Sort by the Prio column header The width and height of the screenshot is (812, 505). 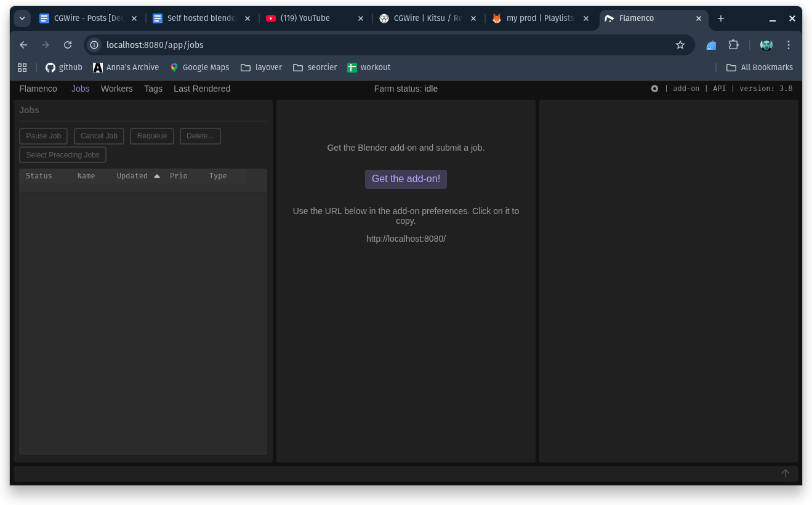point(179,176)
